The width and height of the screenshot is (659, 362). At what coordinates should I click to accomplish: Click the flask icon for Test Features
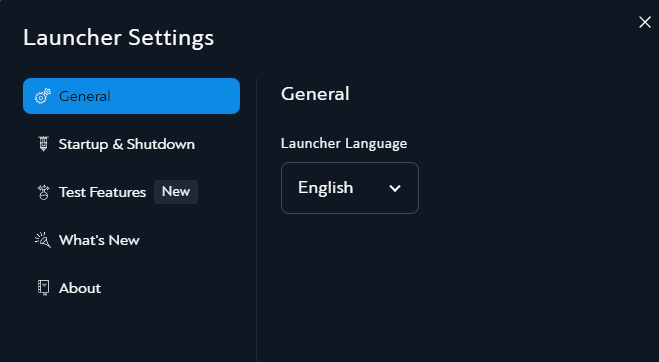tap(43, 192)
